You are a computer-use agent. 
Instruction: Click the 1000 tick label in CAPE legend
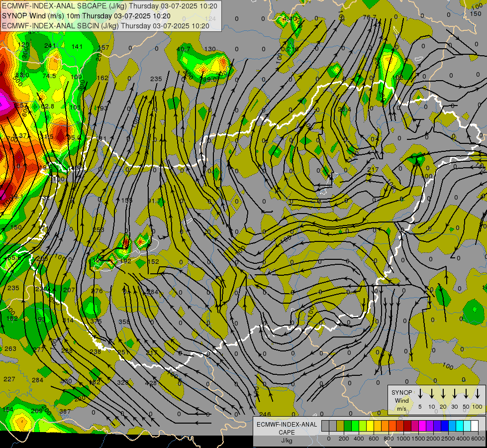tap(403, 439)
